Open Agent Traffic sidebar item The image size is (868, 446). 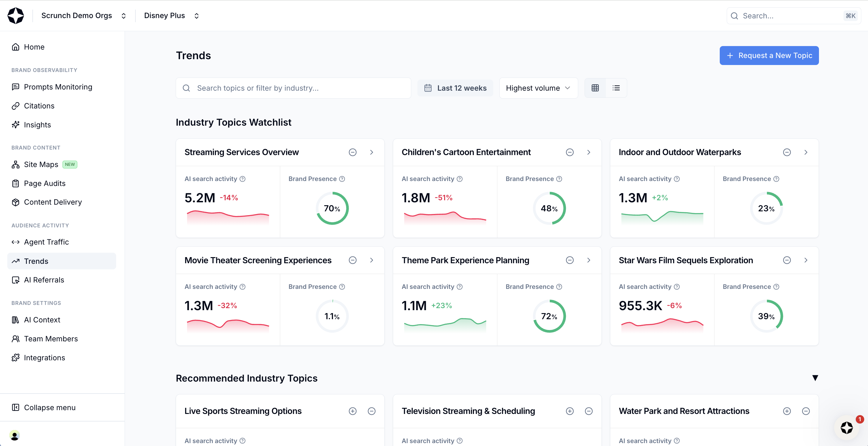tap(46, 242)
